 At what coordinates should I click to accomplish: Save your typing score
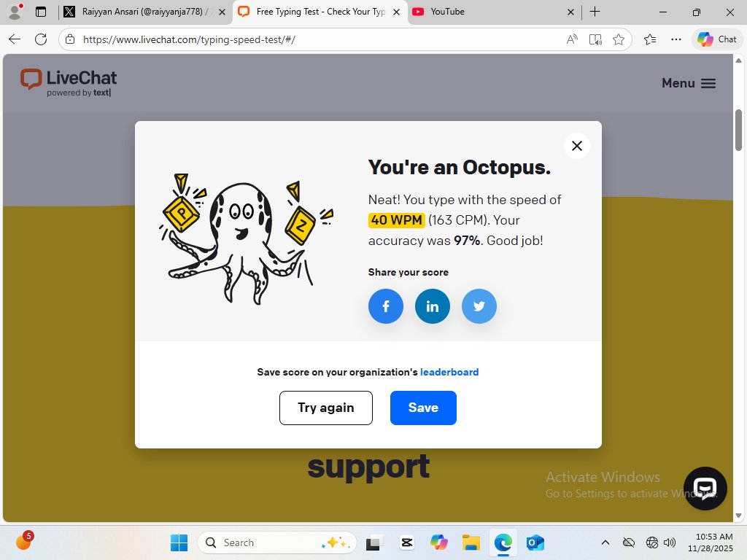(x=423, y=408)
